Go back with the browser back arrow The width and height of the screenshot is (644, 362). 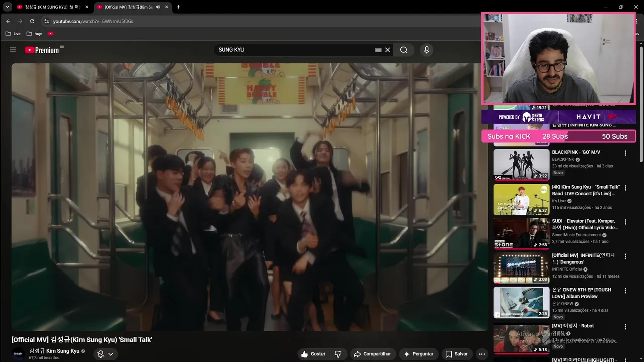click(x=8, y=21)
